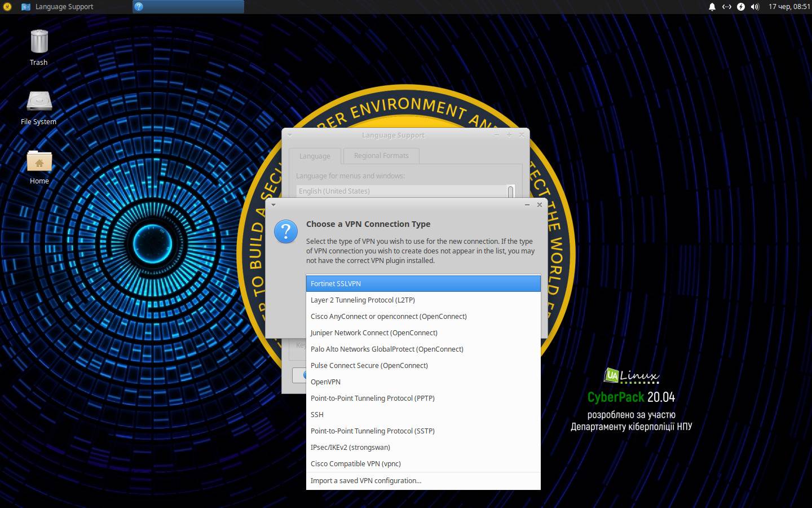Open the File System desktop icon

click(39, 108)
